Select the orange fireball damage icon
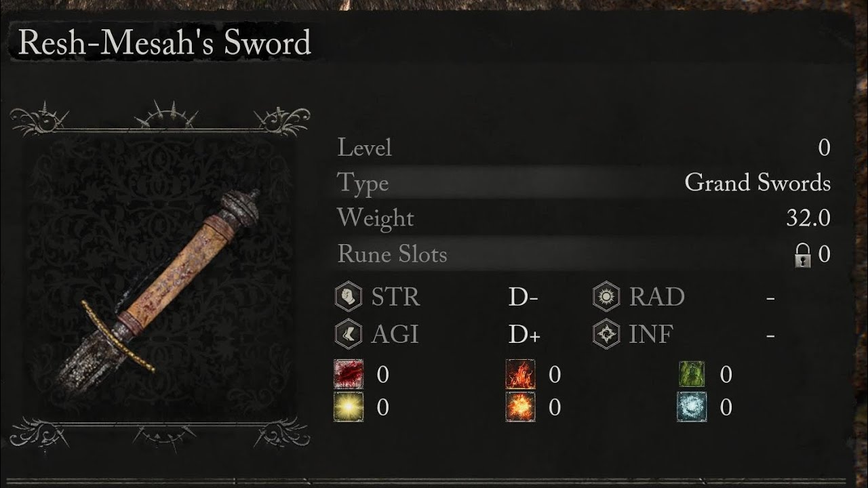Screen dimensions: 868x488 pyautogui.click(x=521, y=407)
